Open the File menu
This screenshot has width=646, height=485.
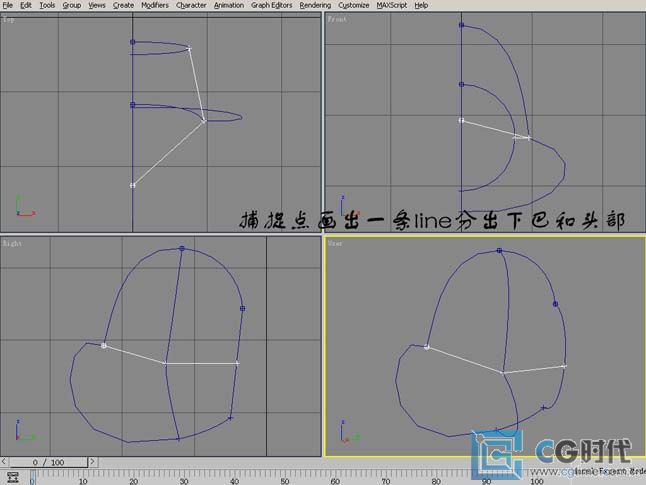point(7,5)
